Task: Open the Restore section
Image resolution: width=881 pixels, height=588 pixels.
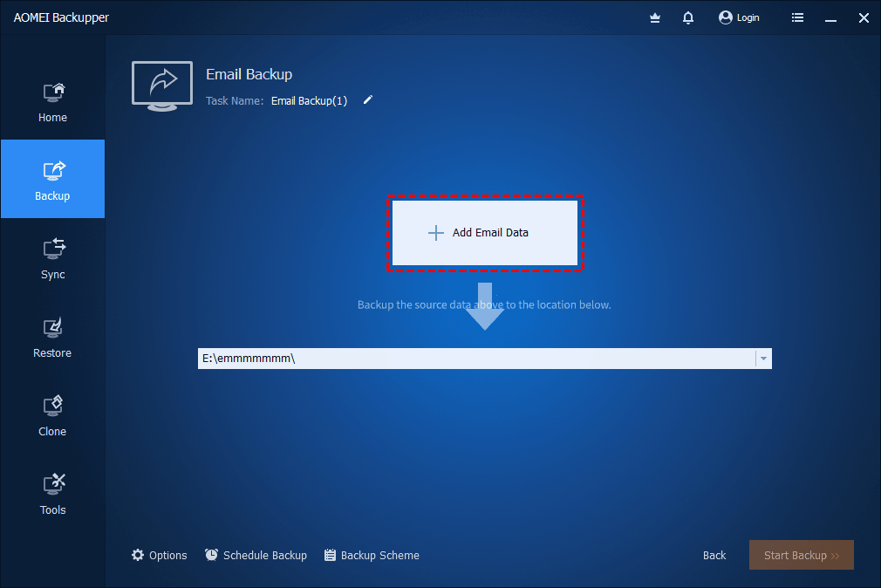Action: point(52,337)
